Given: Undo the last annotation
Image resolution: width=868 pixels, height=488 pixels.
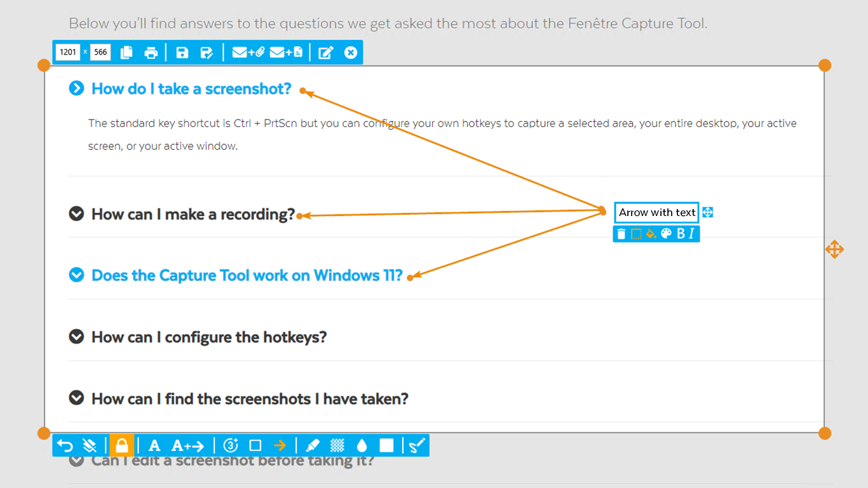Looking at the screenshot, I should pos(65,445).
